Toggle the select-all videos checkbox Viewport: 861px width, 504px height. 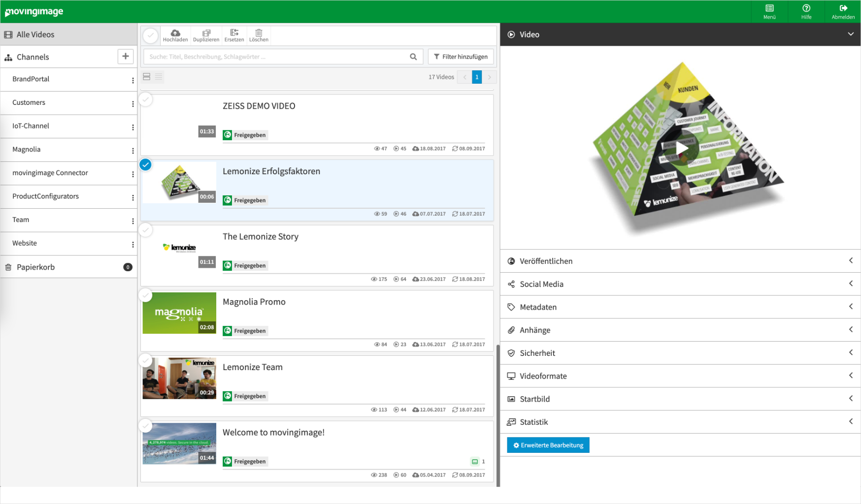pos(151,35)
